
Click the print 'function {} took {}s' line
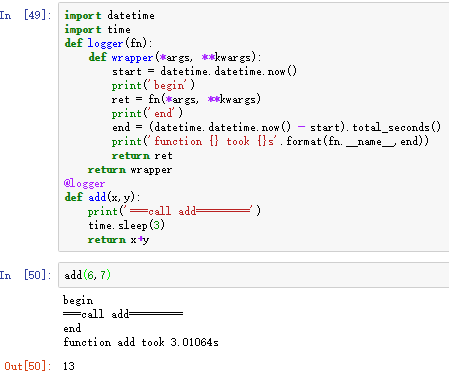(270, 141)
